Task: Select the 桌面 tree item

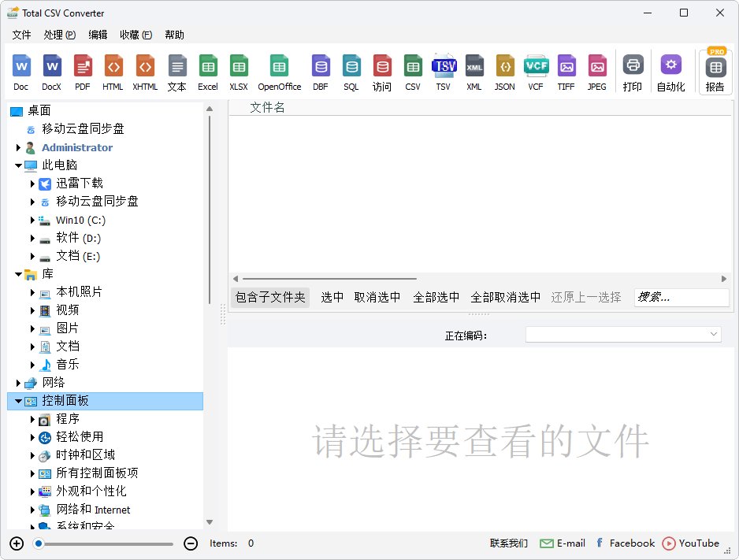Action: coord(39,111)
